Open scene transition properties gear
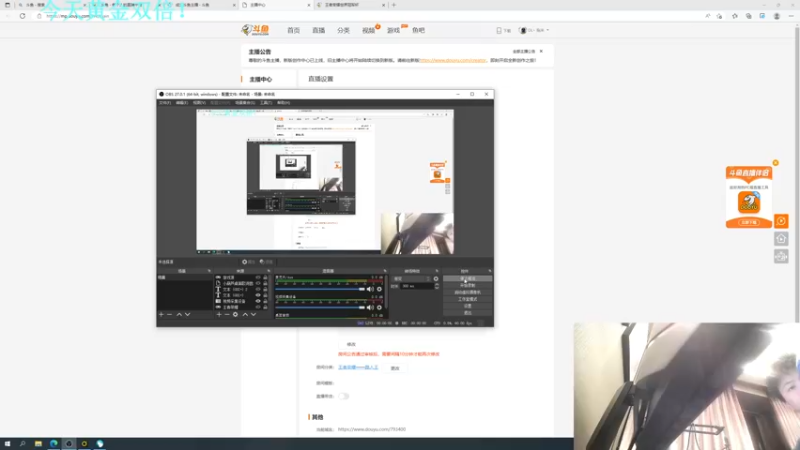The width and height of the screenshot is (800, 450). 436,279
